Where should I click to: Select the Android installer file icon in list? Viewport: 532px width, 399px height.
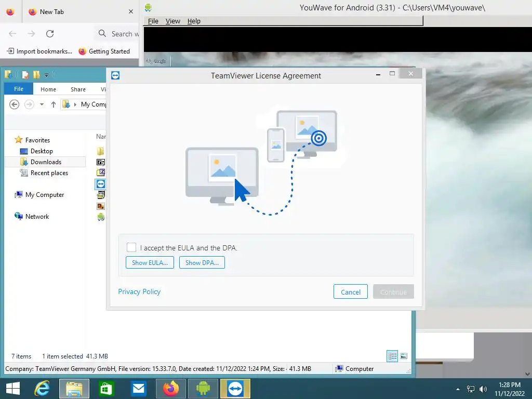[x=101, y=217]
